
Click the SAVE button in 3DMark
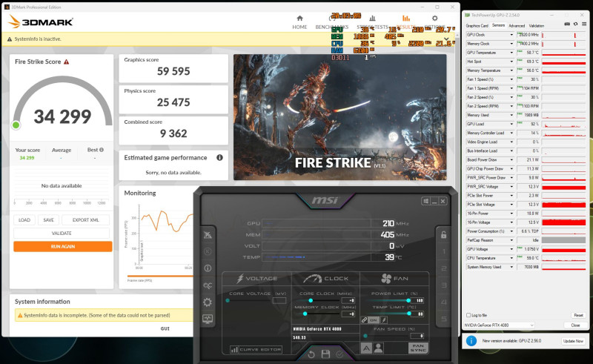point(48,220)
